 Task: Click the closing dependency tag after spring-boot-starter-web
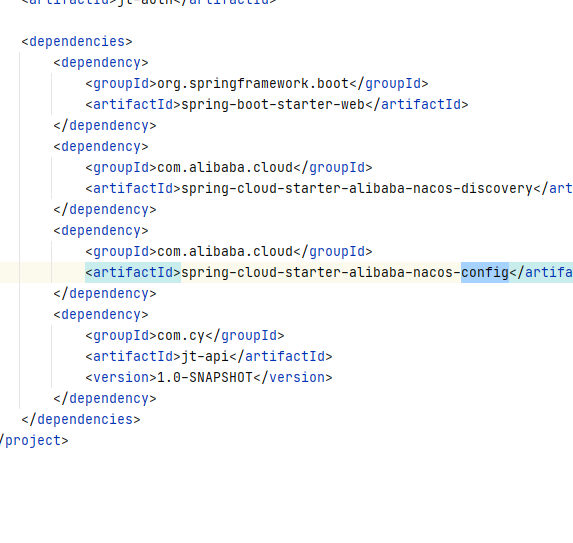pos(105,125)
